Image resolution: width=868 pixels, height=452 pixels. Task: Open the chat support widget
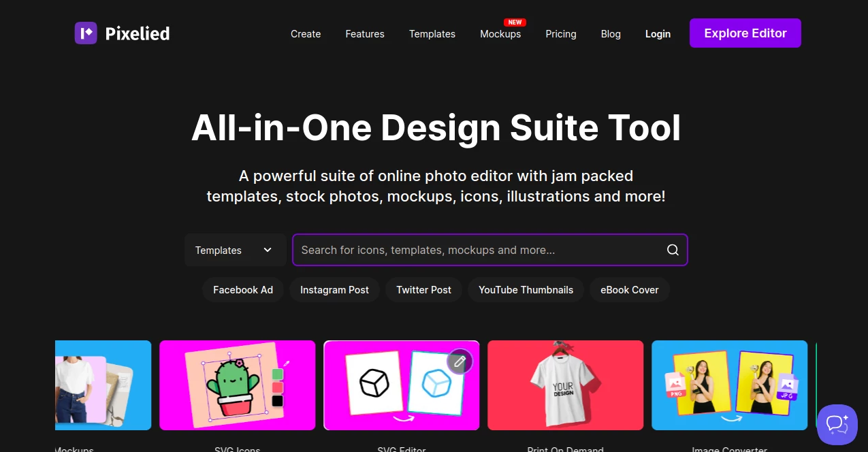click(837, 424)
